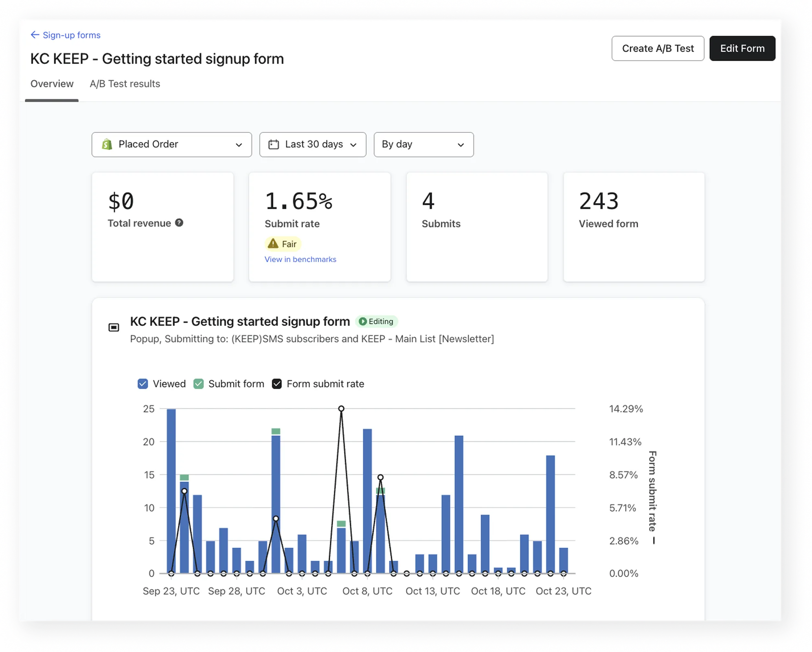
Task: Click the Shopify bag icon in dropdown
Action: coord(107,144)
